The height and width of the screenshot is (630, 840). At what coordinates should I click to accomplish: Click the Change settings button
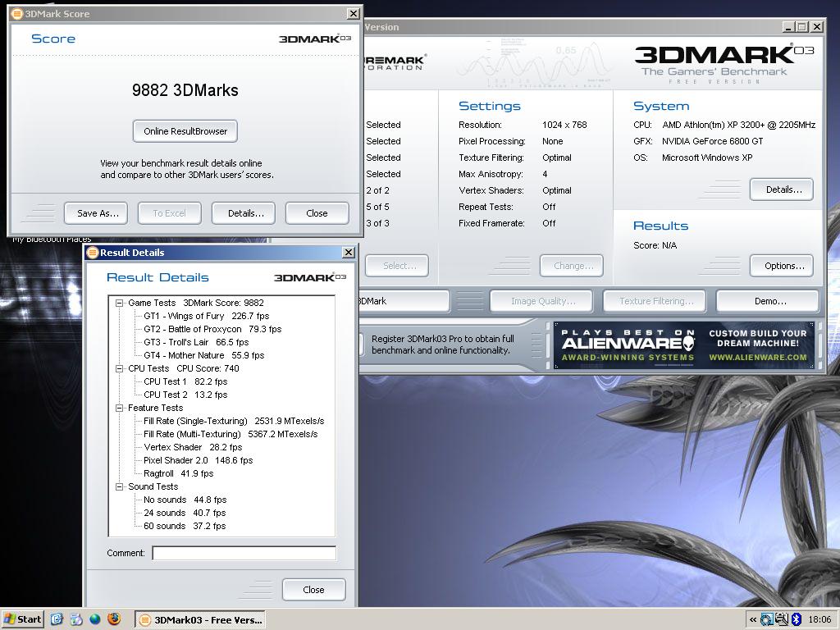pos(572,266)
